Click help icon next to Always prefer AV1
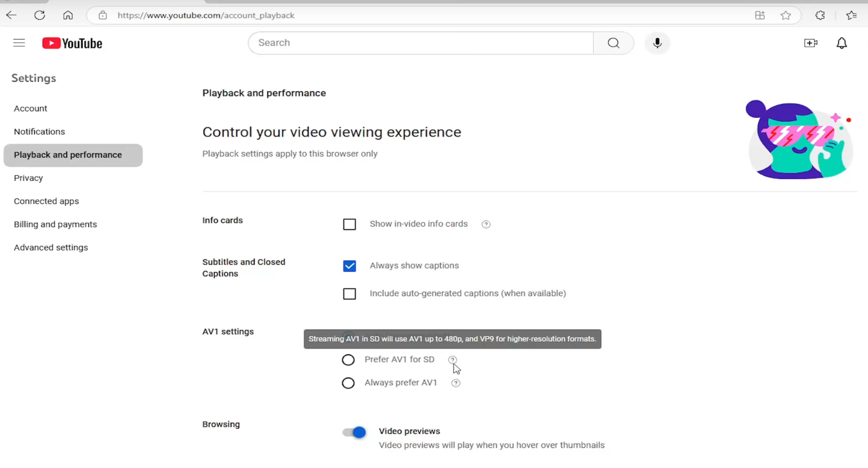868x468 pixels. pyautogui.click(x=455, y=383)
